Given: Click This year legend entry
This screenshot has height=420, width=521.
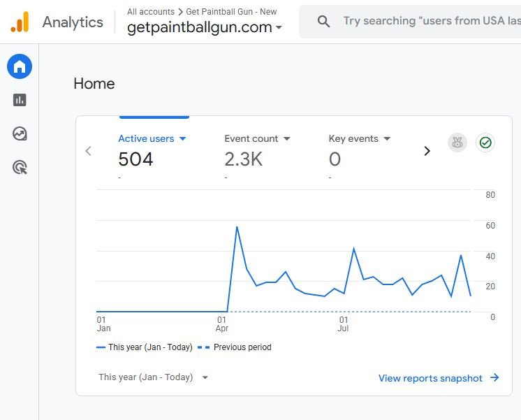Looking at the screenshot, I should pos(144,347).
